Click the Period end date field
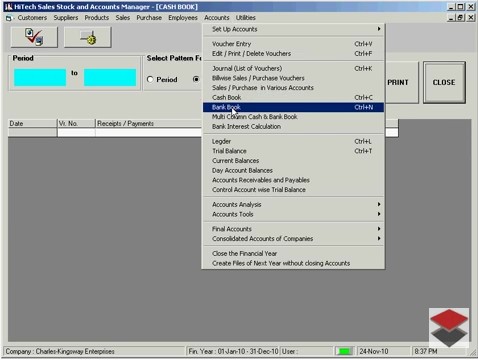Screen dimensions: 478x360 (110, 77)
